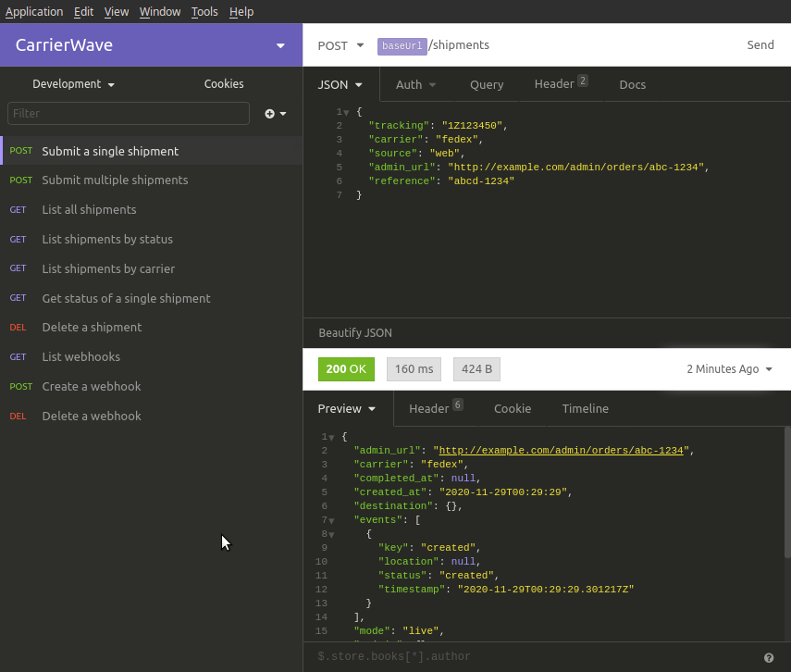Viewport: 791px width, 672px height.
Task: Click the timestamp "2020-11-29T00:29:29.301217Z" value
Action: click(545, 590)
